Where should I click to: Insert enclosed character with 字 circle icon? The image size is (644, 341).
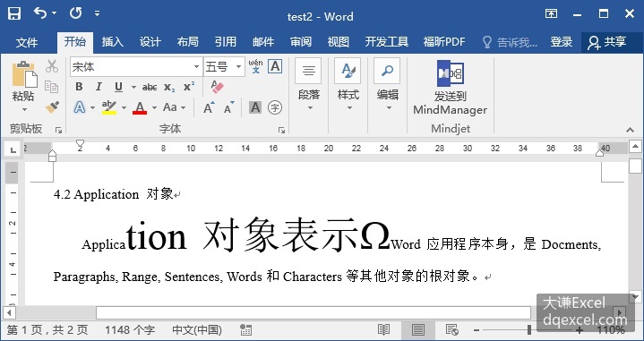click(x=275, y=107)
